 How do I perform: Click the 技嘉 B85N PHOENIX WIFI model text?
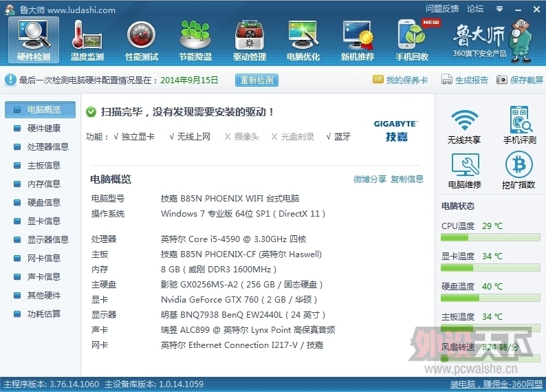tap(230, 199)
